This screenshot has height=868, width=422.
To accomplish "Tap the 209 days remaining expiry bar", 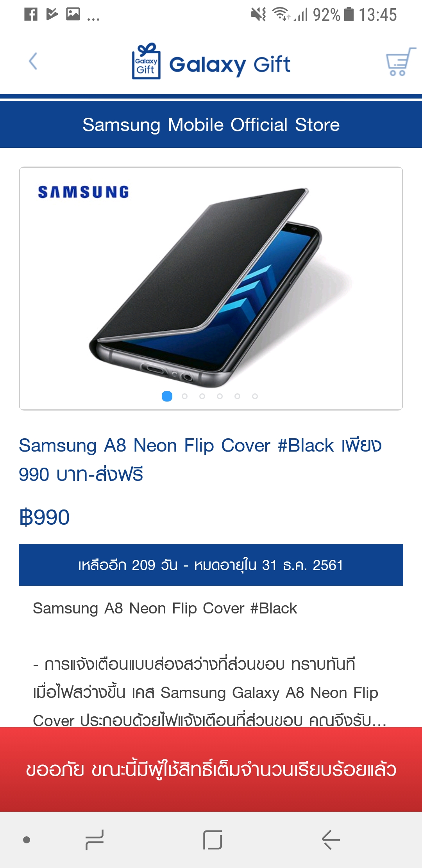I will [x=211, y=565].
